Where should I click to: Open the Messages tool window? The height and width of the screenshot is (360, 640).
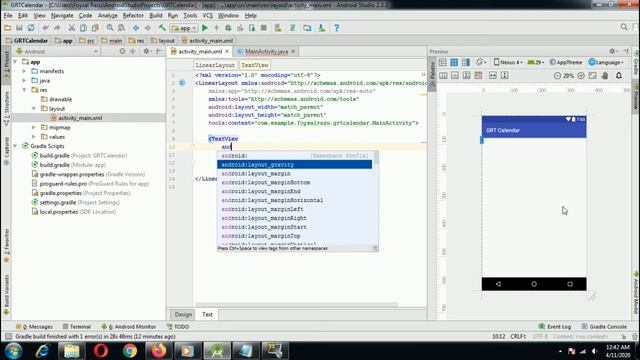click(34, 327)
